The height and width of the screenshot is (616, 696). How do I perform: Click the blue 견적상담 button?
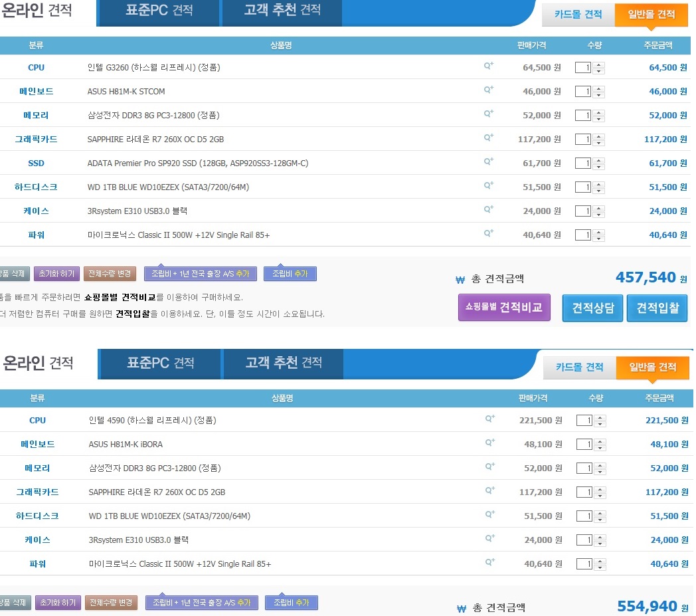tap(592, 308)
